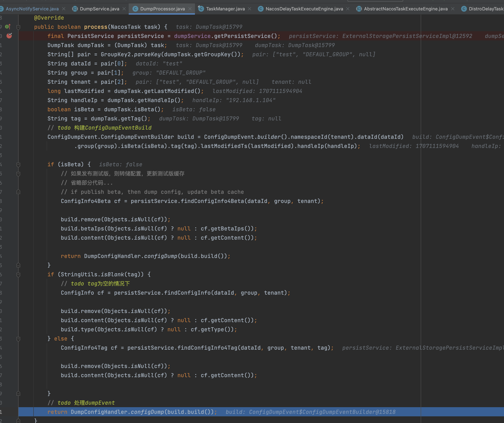Click 'persistService.findConfigInfo(dataId' call

pos(174,293)
